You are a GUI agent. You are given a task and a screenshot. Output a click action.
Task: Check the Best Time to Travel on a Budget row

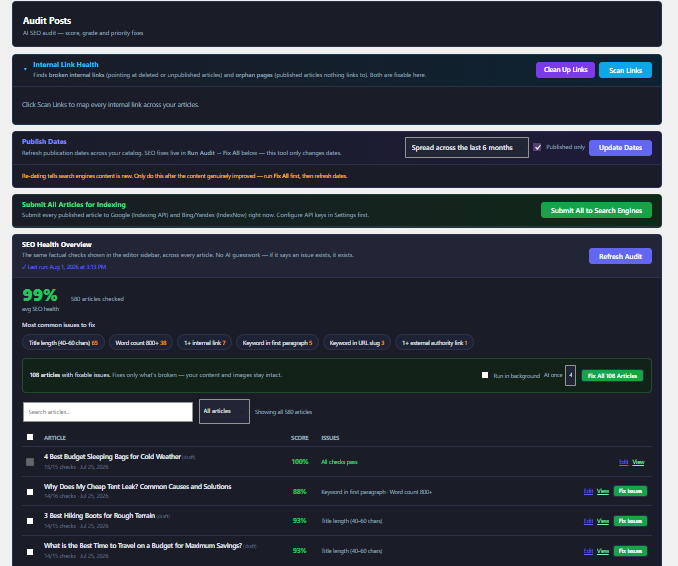[30, 552]
